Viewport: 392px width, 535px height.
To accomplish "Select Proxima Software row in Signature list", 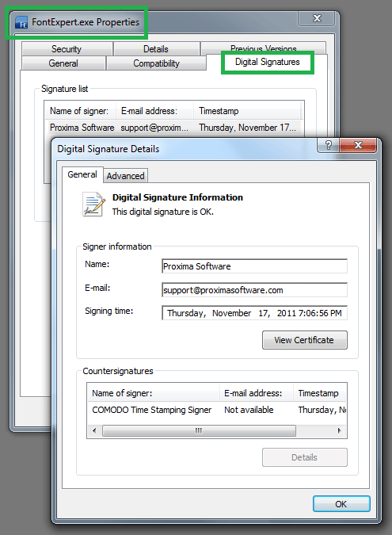I will (x=174, y=128).
